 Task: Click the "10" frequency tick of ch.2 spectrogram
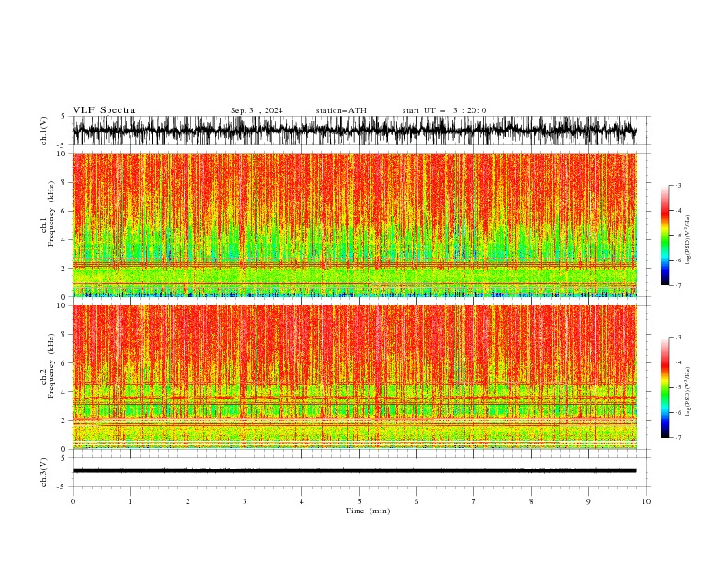pyautogui.click(x=62, y=305)
